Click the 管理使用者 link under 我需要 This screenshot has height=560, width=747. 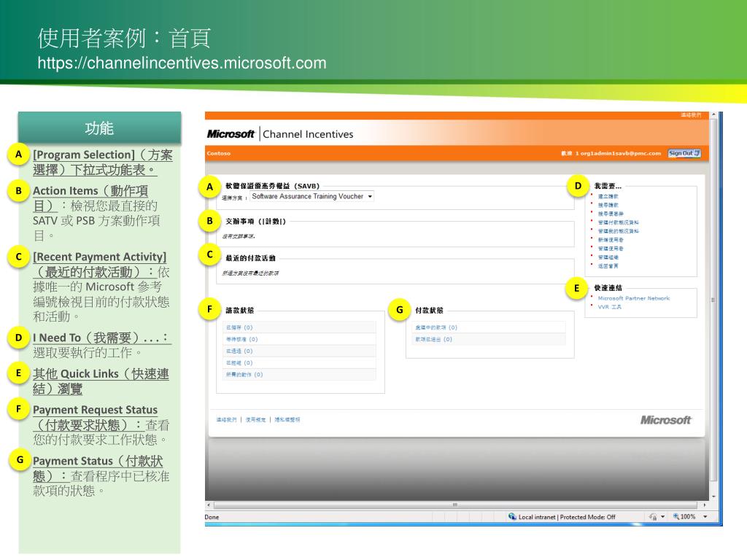click(611, 249)
